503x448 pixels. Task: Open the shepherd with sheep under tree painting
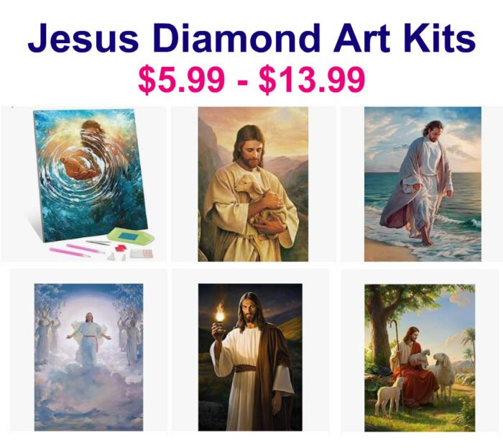coord(420,358)
